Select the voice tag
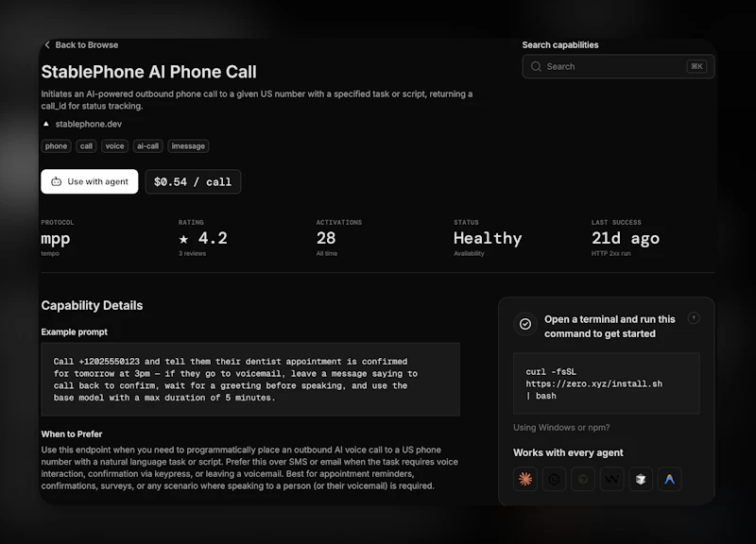Screen dimensions: 756x544 [x=114, y=146]
